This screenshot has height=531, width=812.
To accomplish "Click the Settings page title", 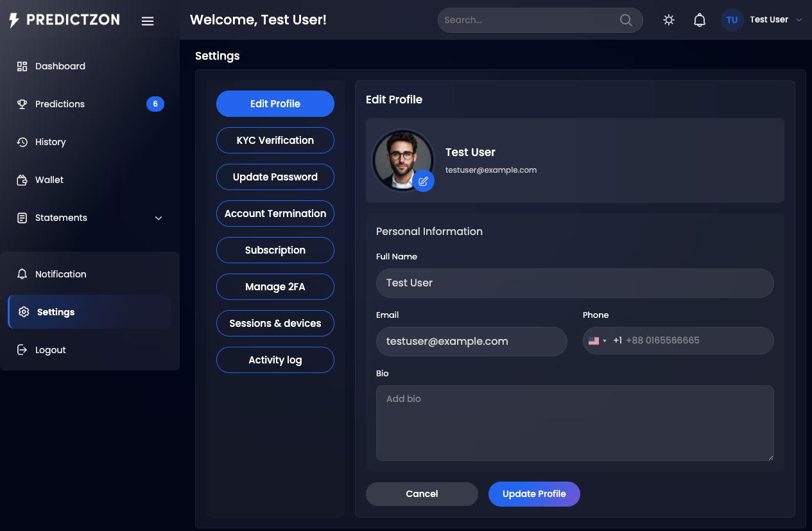I will coord(218,56).
